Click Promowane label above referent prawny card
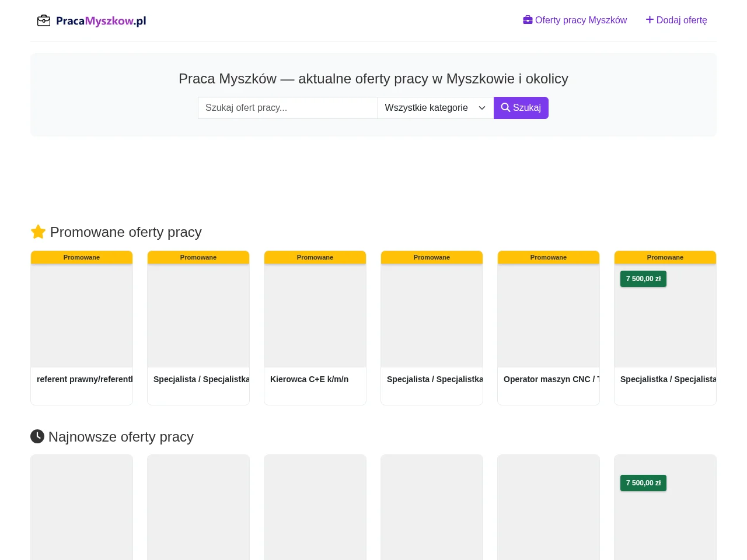The height and width of the screenshot is (560, 747). (82, 257)
